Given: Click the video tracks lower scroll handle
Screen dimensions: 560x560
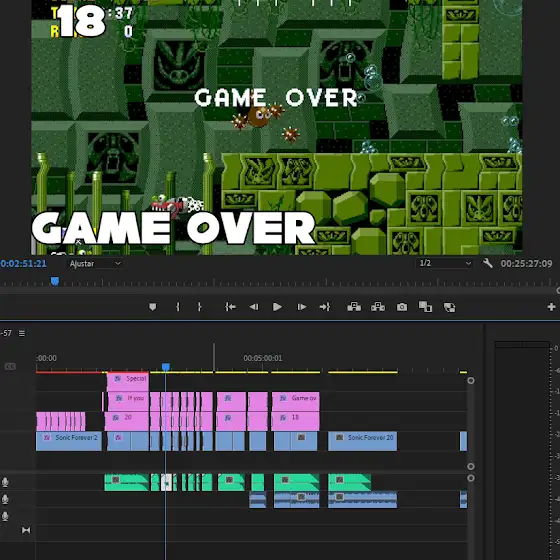Looking at the screenshot, I should 471,466.
